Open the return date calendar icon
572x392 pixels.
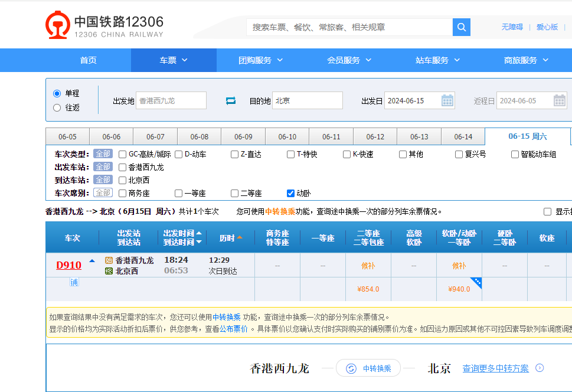[x=559, y=100]
